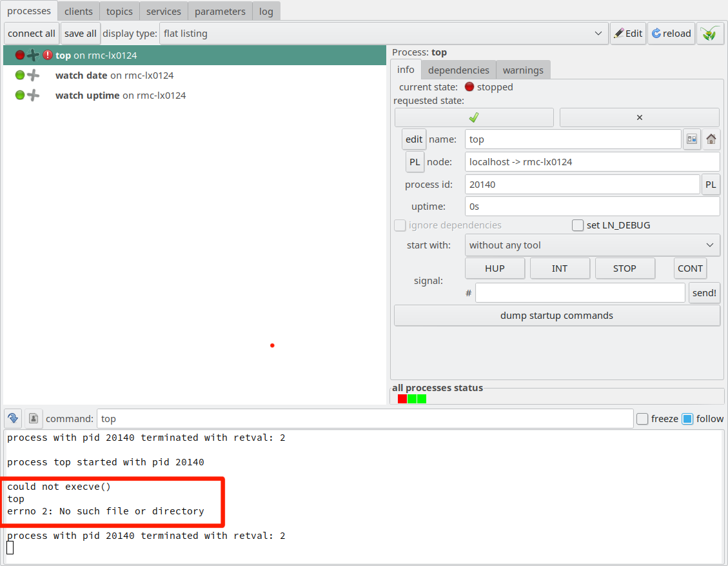Enable set LN_DEBUG checkbox
The width and height of the screenshot is (728, 566).
(578, 225)
